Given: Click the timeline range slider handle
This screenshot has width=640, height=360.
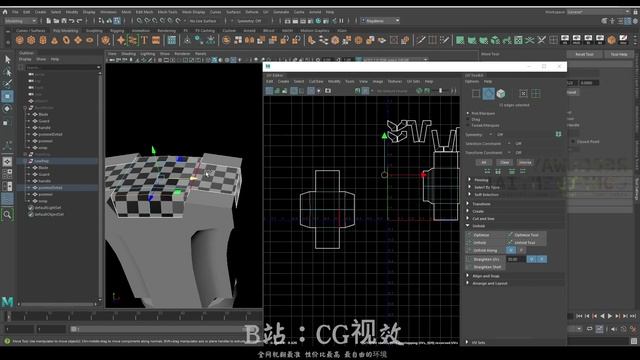Looking at the screenshot, I should [73, 329].
